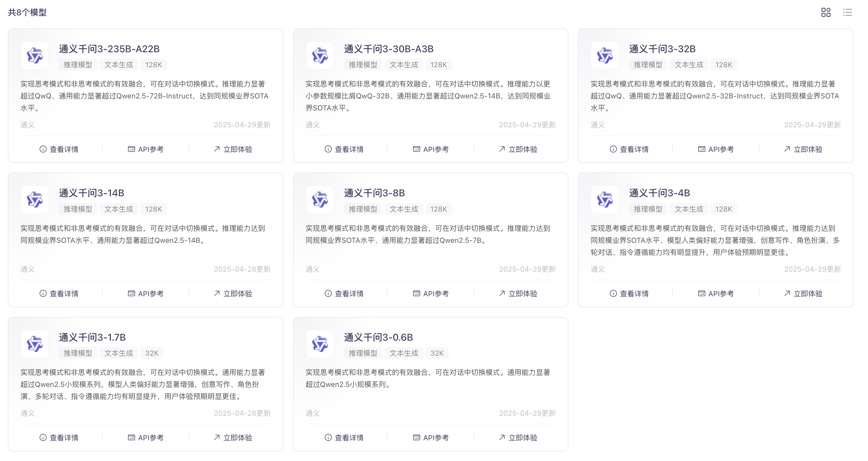Click the 通义千问3-235B-A22B model logo icon

click(x=35, y=56)
